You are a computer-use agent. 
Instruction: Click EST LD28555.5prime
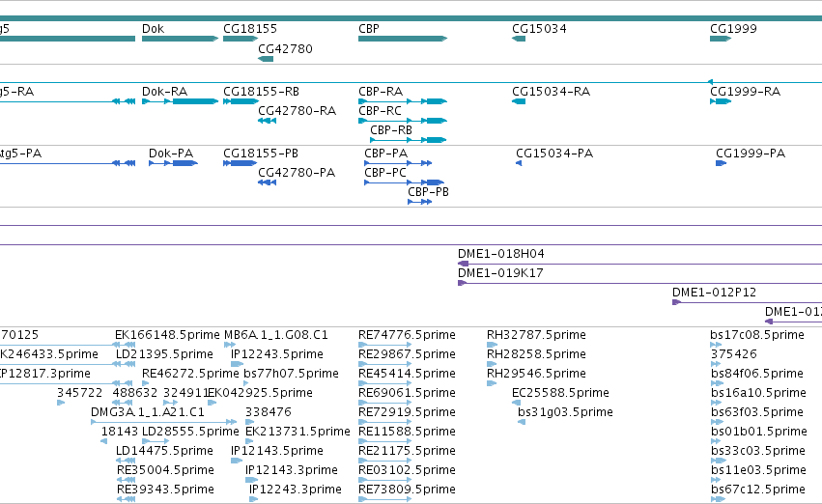190,432
